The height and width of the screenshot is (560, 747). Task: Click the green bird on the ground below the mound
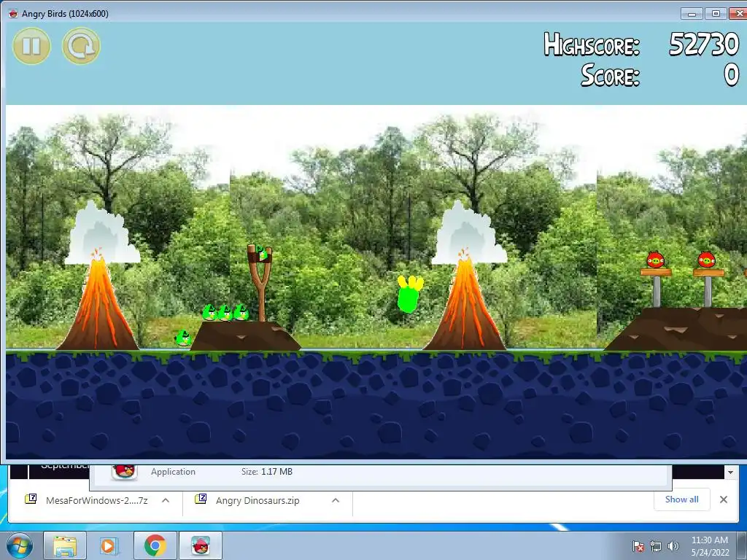pyautogui.click(x=183, y=338)
